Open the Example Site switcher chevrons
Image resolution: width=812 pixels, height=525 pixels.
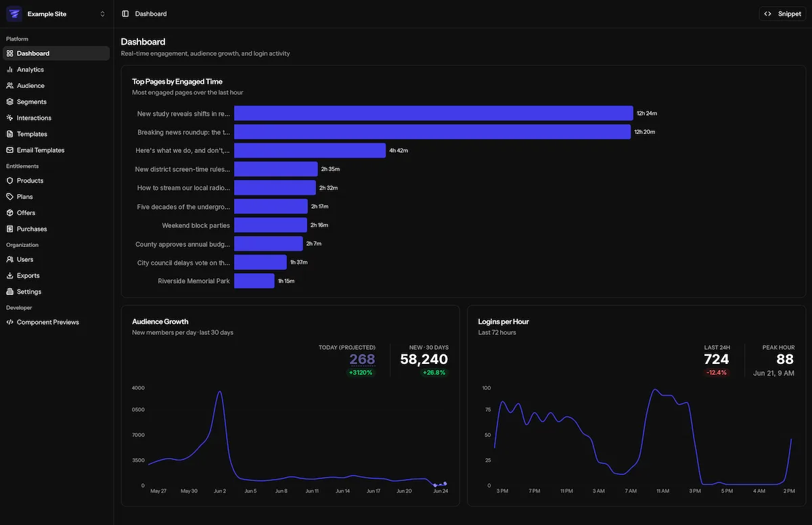point(102,14)
